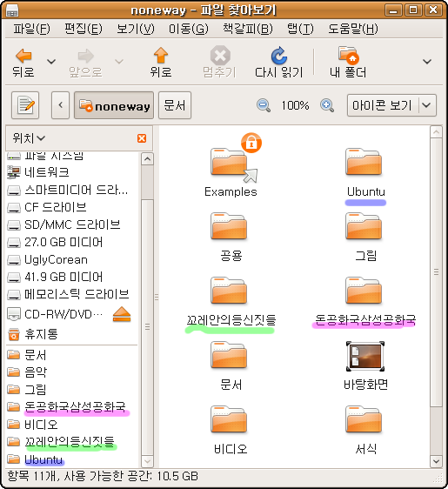Image resolution: width=448 pixels, height=489 pixels.
Task: Reset zoom by clicking 100%
Action: click(295, 105)
